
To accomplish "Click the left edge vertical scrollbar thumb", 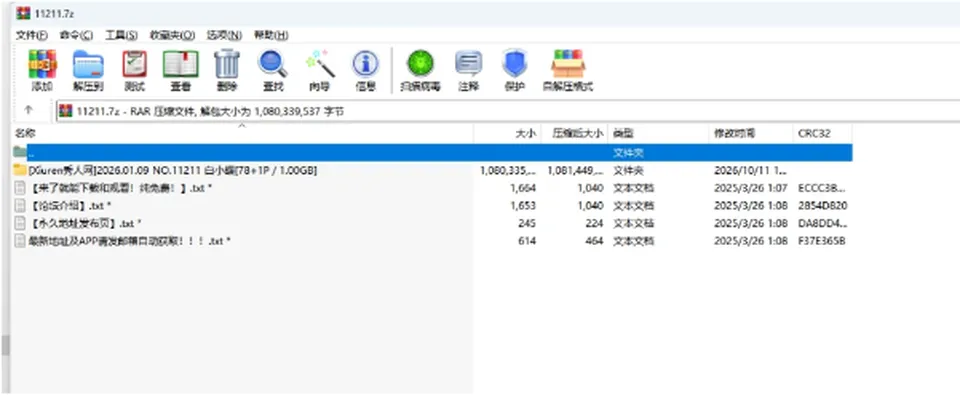I will (x=5, y=346).
